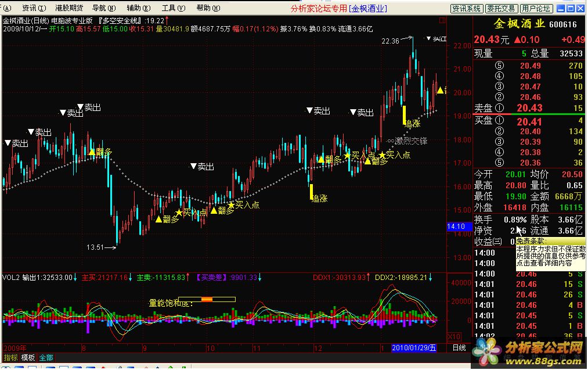Click the 总量 32533 value
The width and height of the screenshot is (588, 370).
571,53
